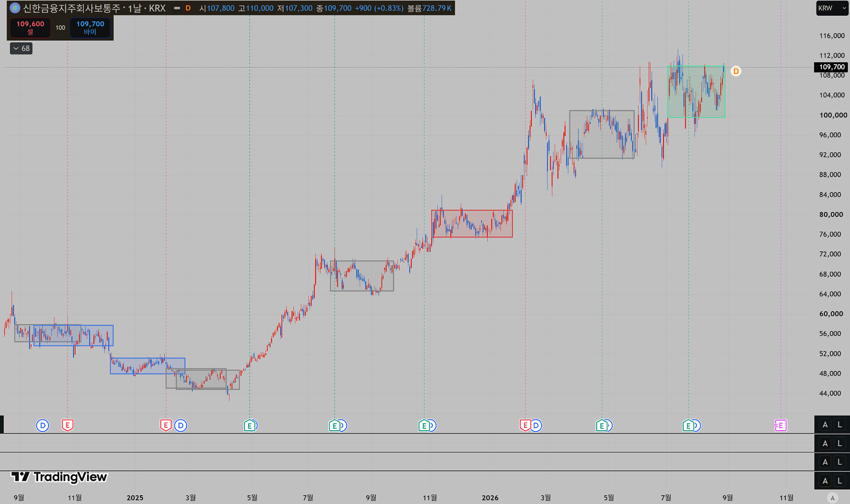Expand the collapsed indicator legend showing 68

(21, 49)
